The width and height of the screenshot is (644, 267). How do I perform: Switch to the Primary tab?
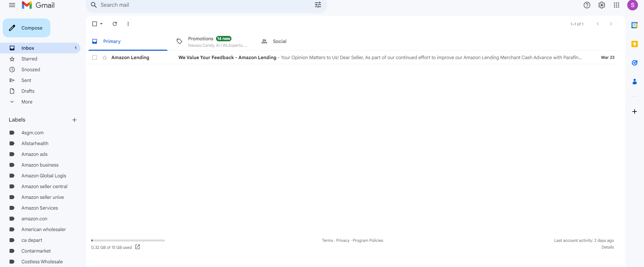128,41
